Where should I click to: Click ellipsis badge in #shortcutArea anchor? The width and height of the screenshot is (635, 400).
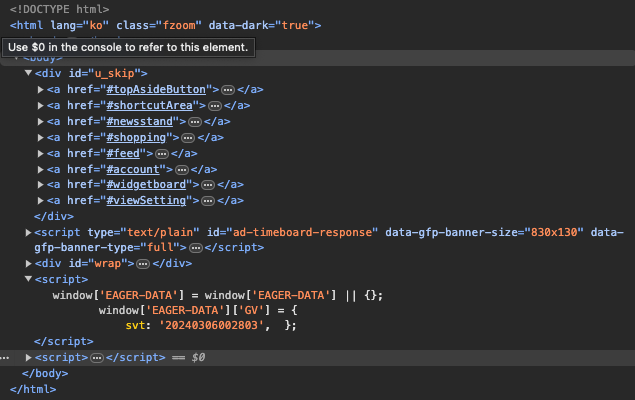215,106
